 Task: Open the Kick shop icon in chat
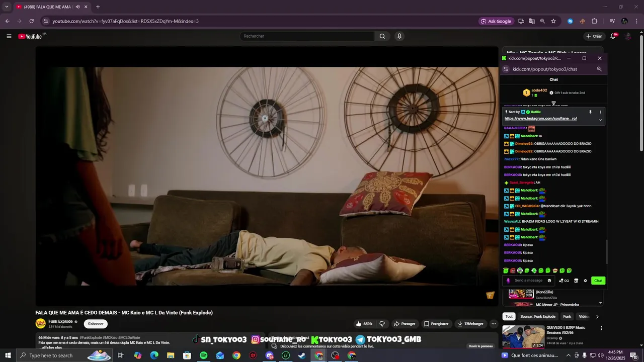(576, 281)
